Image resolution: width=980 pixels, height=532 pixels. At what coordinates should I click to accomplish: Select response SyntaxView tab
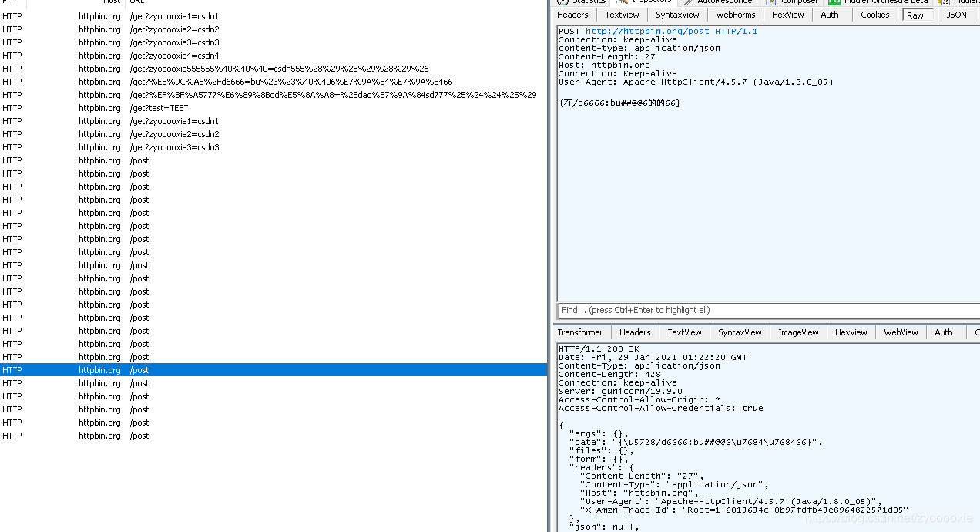coord(740,332)
